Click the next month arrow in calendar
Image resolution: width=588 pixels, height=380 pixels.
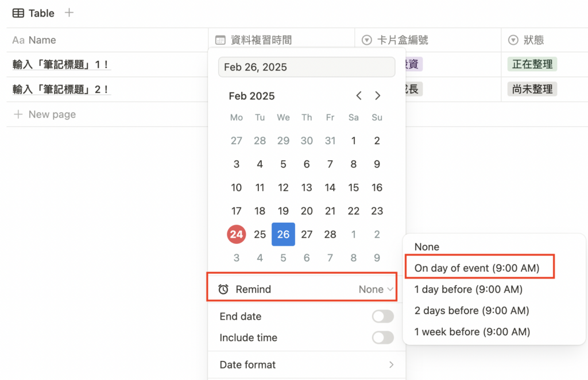(x=377, y=96)
